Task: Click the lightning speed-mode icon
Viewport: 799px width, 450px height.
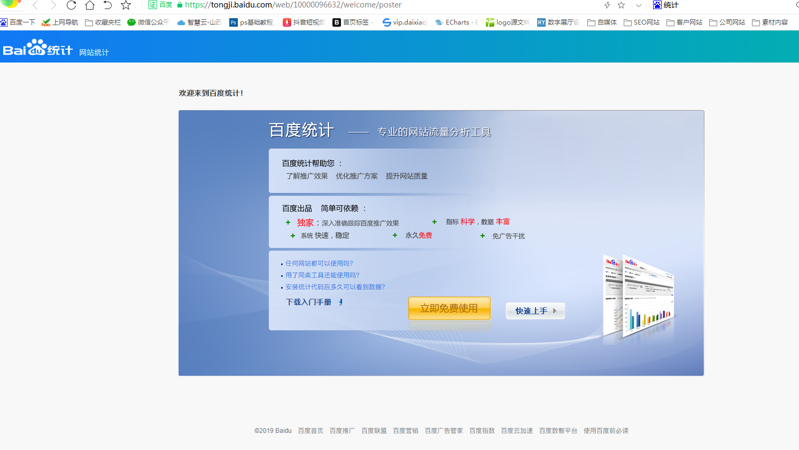Action: 607,5
